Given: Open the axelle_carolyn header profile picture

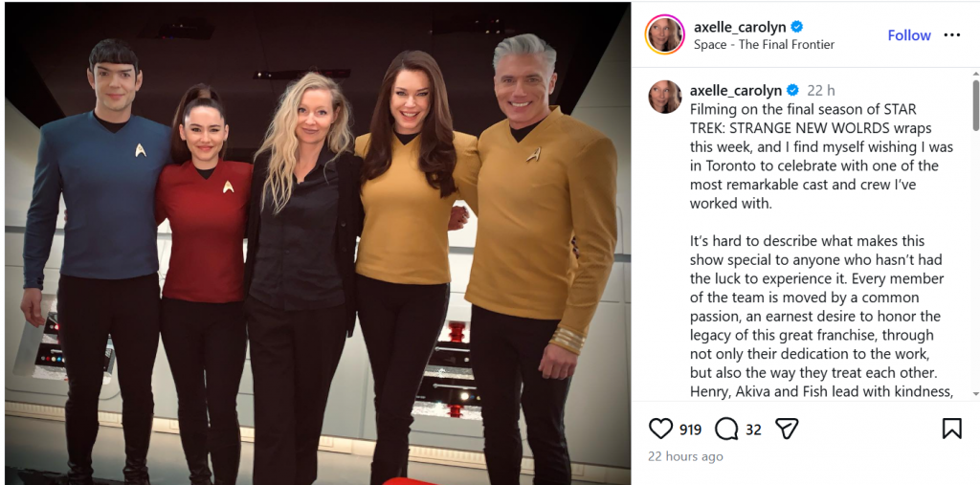Looking at the screenshot, I should pyautogui.click(x=665, y=35).
